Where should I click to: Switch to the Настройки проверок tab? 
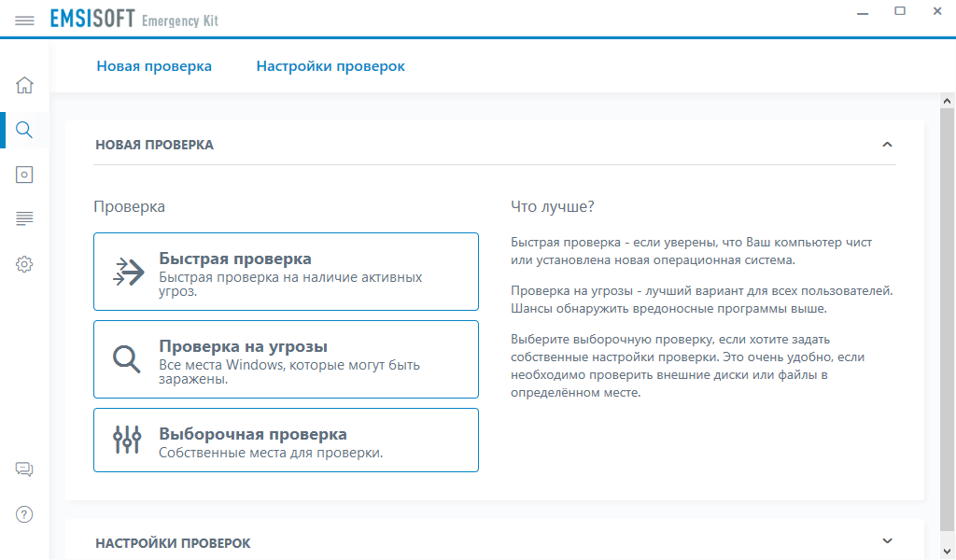[x=330, y=66]
